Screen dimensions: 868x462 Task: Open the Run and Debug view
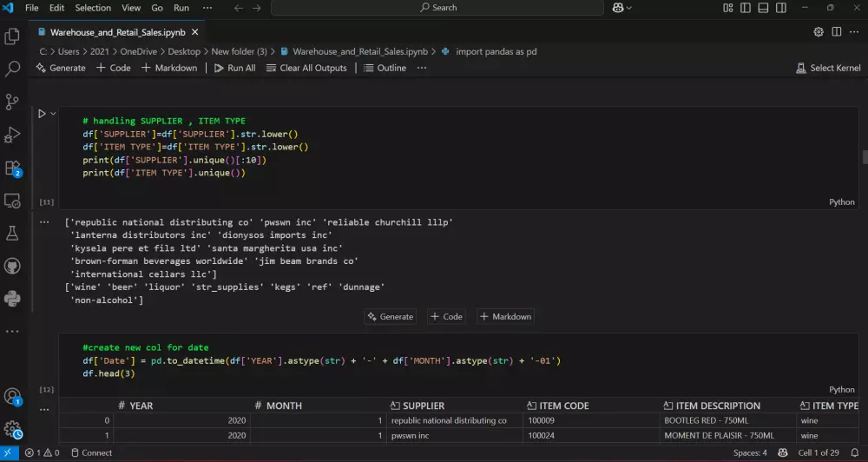pyautogui.click(x=12, y=135)
